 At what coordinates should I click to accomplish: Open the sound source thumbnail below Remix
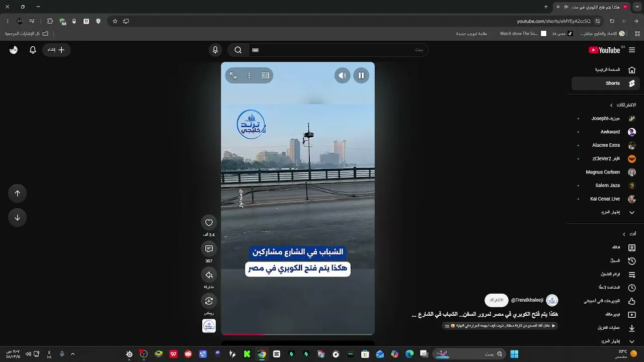point(209,326)
